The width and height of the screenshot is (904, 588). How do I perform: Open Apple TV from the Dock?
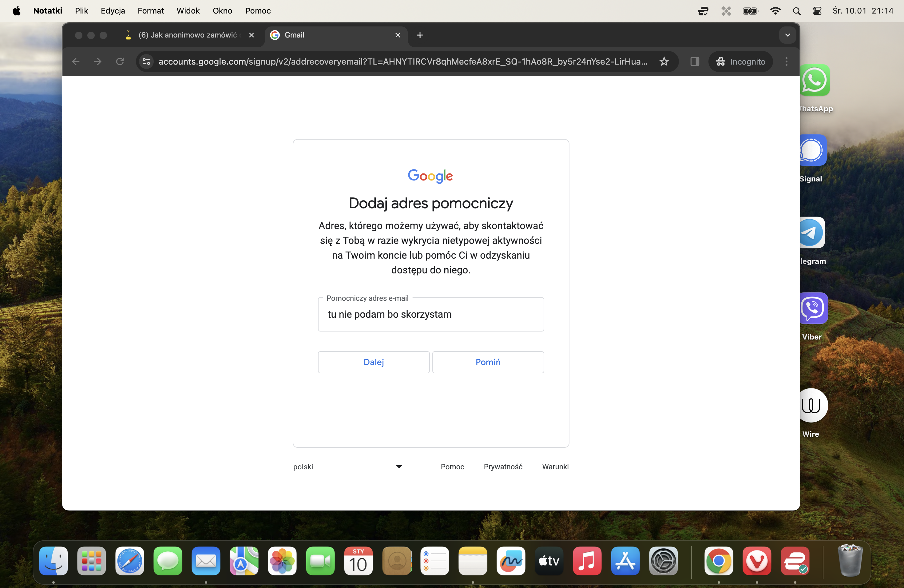(x=549, y=561)
